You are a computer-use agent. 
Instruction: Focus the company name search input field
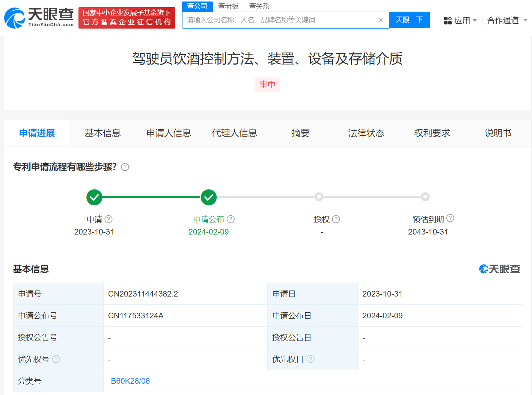(x=280, y=20)
